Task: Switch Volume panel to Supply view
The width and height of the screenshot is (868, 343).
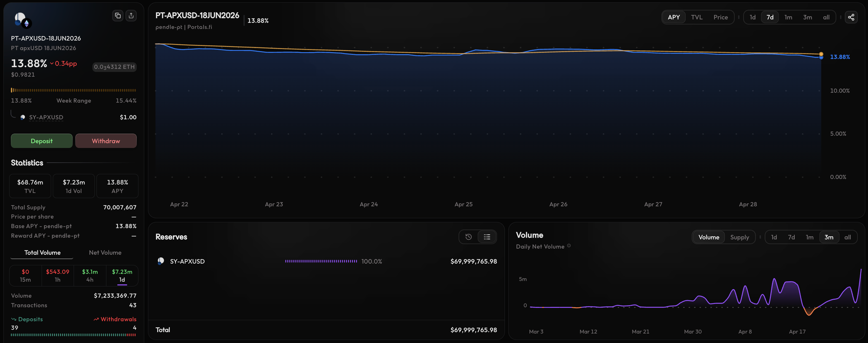Action: click(x=740, y=237)
